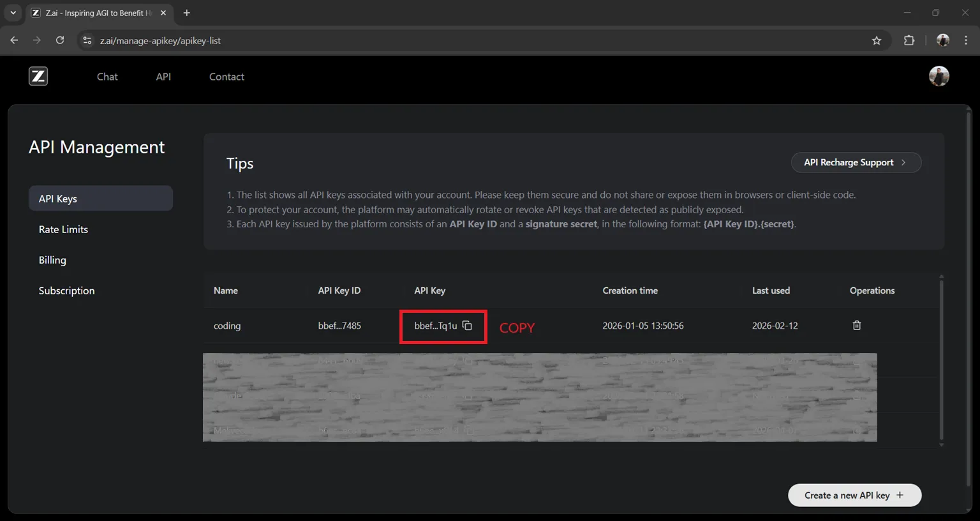Viewport: 980px width, 521px height.
Task: Open the tab search dropdown arrow
Action: 13,13
